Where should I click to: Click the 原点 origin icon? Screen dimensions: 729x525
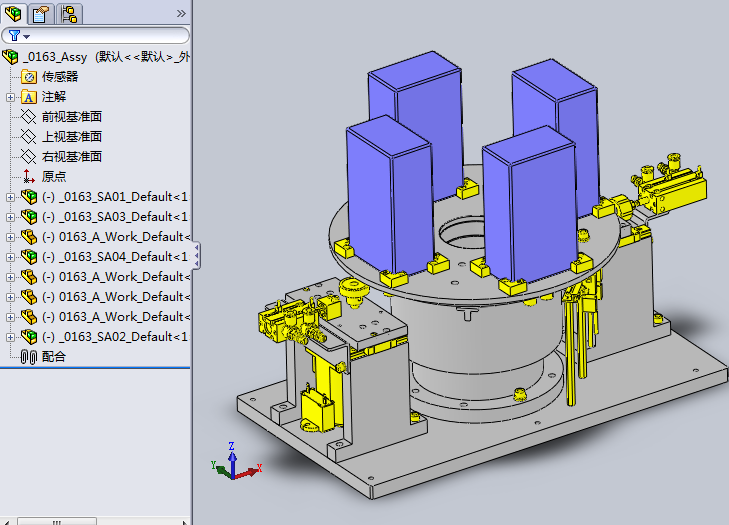click(29, 177)
